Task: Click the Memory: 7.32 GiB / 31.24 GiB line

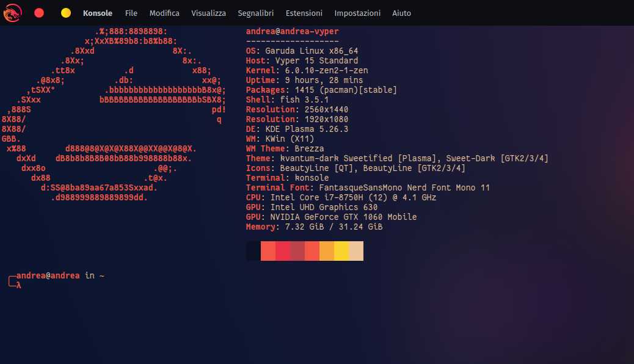Action: (314, 227)
